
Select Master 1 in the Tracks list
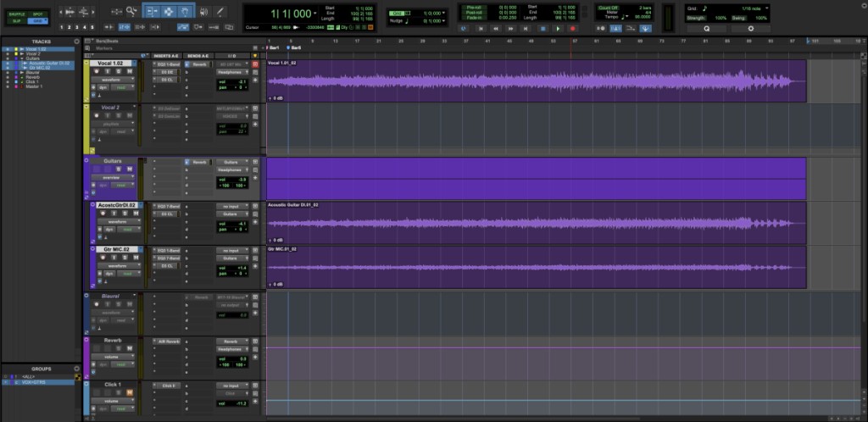[x=35, y=86]
